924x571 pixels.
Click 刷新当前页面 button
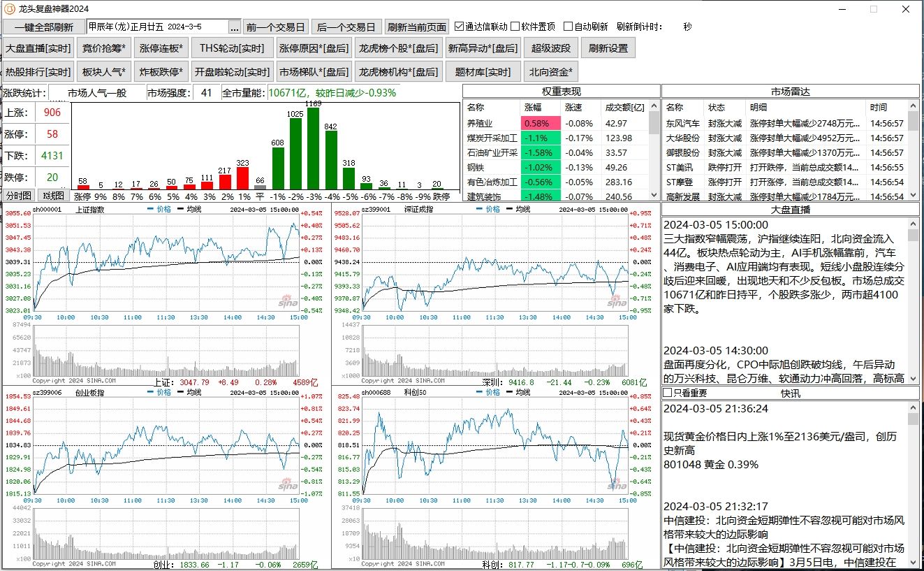417,27
